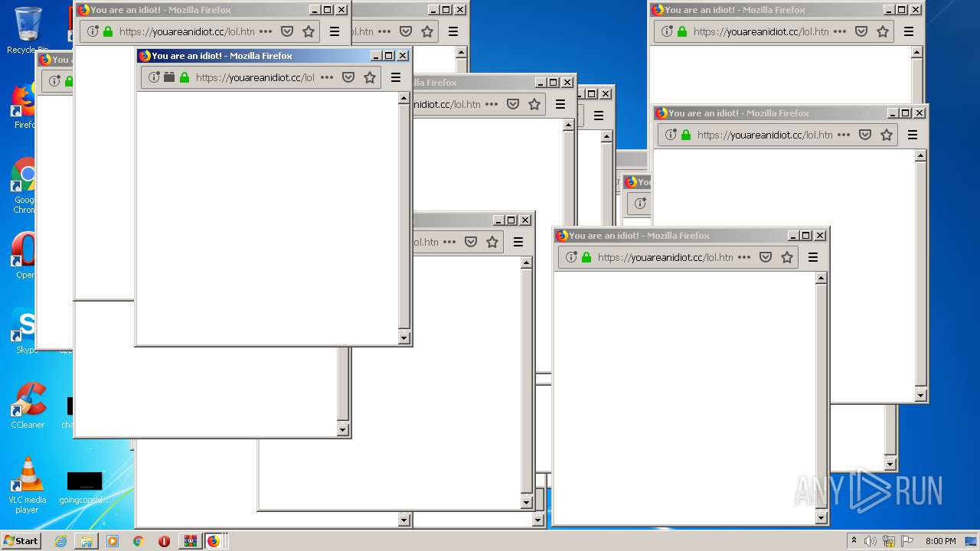
Task: Open CCleaner desktop shortcut
Action: pyautogui.click(x=28, y=406)
